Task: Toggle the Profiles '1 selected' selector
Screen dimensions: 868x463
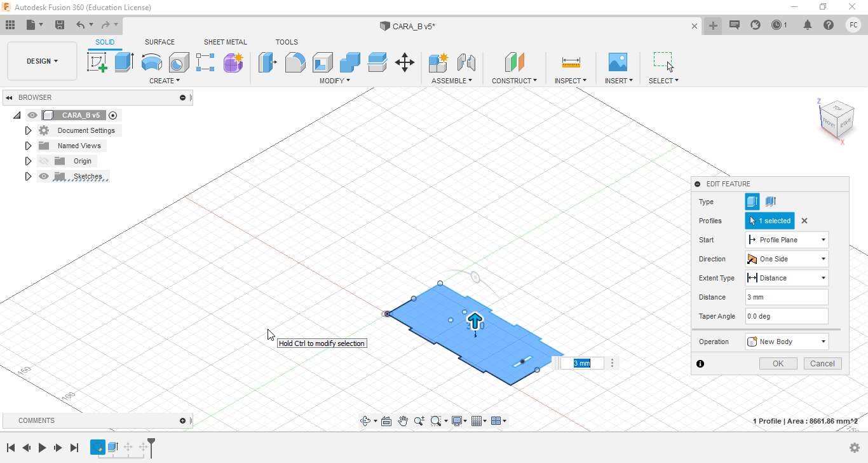Action: (x=770, y=221)
